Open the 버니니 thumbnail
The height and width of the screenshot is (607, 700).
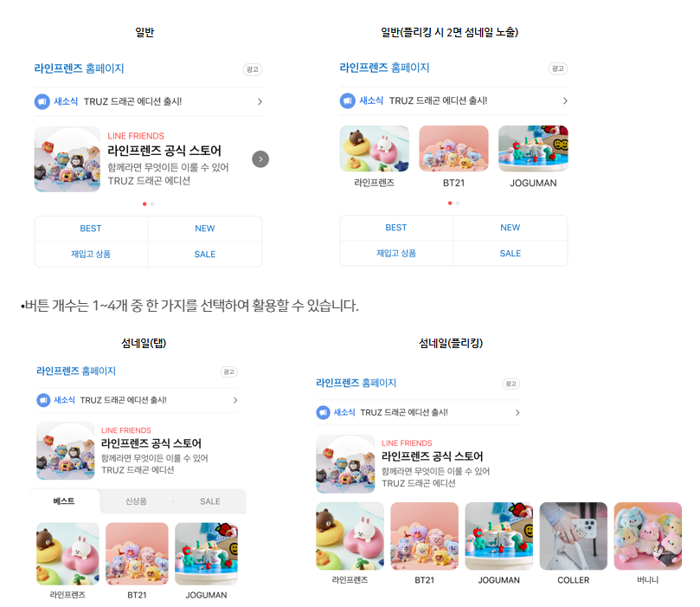pos(648,544)
